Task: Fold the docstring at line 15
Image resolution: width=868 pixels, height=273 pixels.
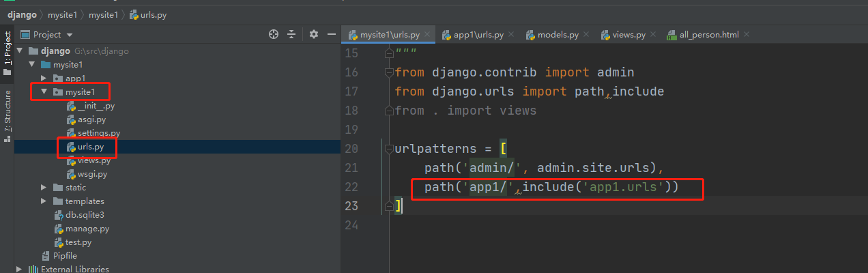Action: click(x=389, y=53)
